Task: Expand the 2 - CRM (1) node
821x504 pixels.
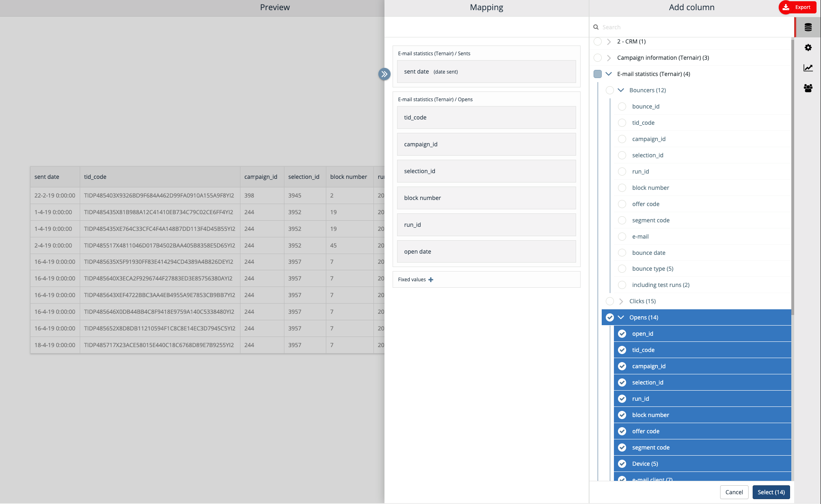Action: 609,41
